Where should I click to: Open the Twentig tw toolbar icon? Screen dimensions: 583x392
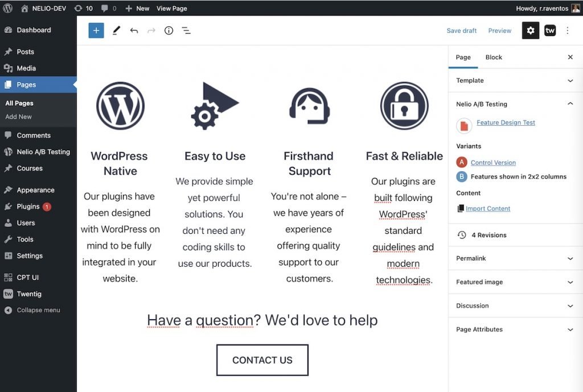(550, 31)
